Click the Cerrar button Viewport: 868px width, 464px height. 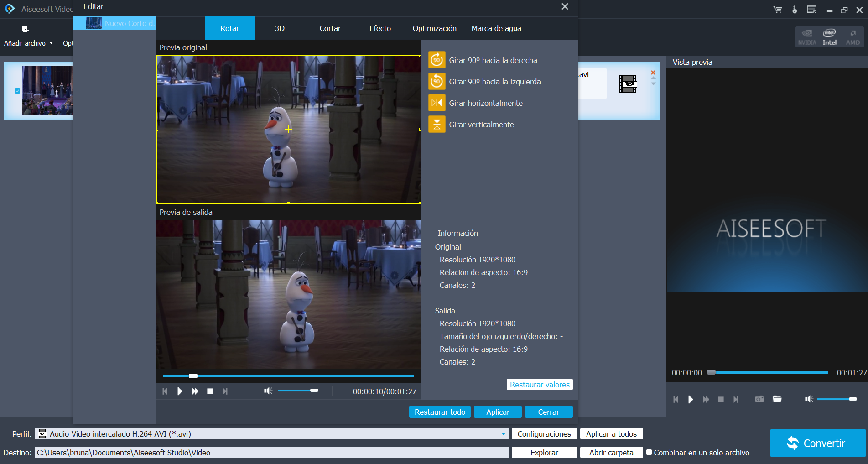pos(548,412)
